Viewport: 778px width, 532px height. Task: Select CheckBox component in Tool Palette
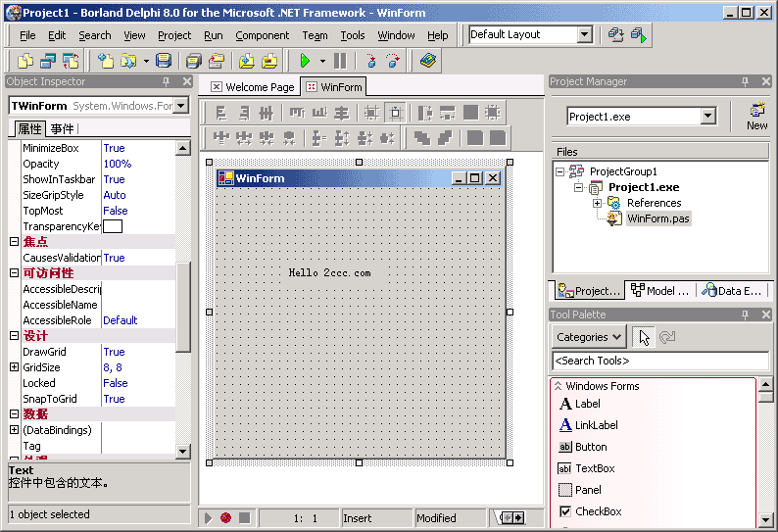tap(591, 511)
